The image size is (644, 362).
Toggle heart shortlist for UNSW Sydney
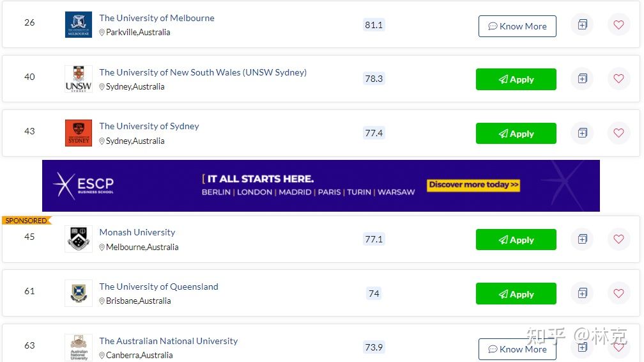[x=618, y=79]
